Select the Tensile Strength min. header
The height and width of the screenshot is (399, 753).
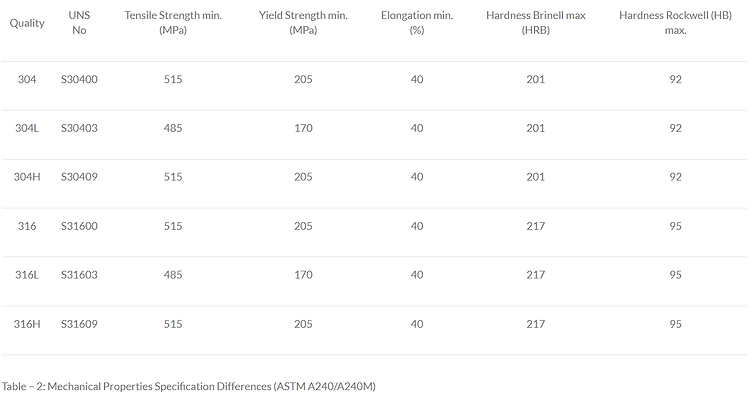173,23
